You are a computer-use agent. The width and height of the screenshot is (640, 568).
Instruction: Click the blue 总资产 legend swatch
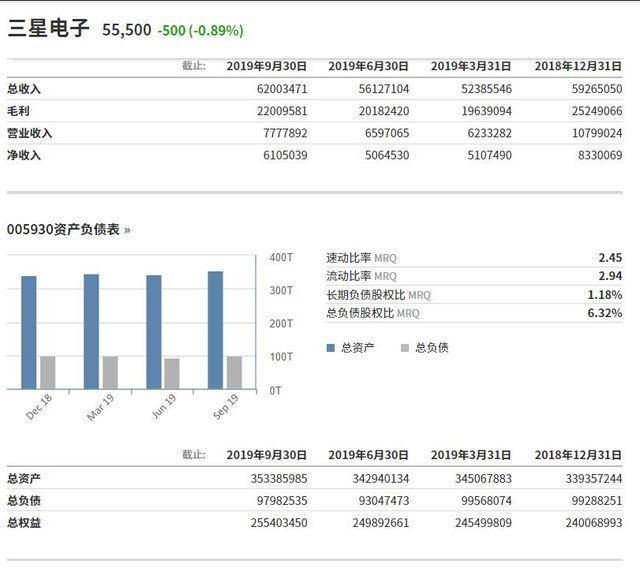tap(331, 348)
